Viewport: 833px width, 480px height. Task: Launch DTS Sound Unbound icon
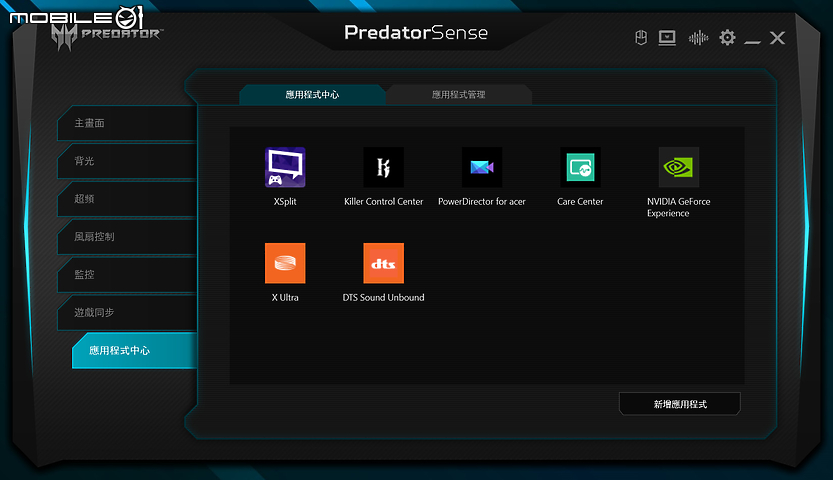pos(384,263)
